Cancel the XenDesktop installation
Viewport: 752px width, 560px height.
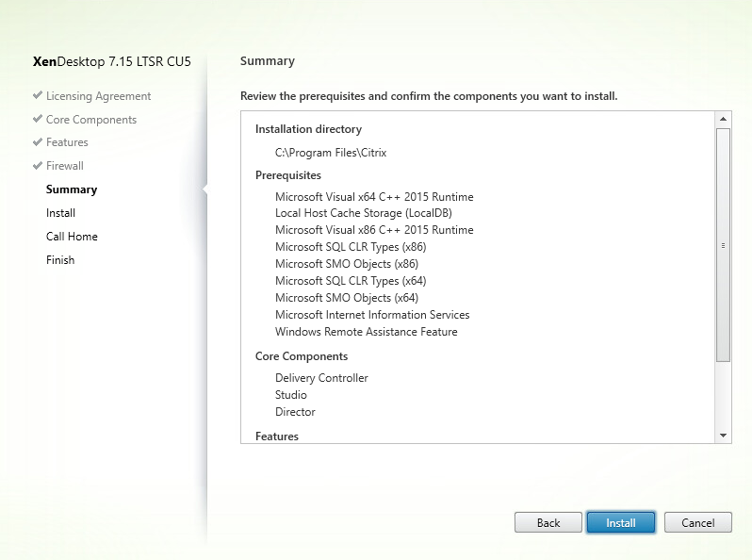coord(697,522)
